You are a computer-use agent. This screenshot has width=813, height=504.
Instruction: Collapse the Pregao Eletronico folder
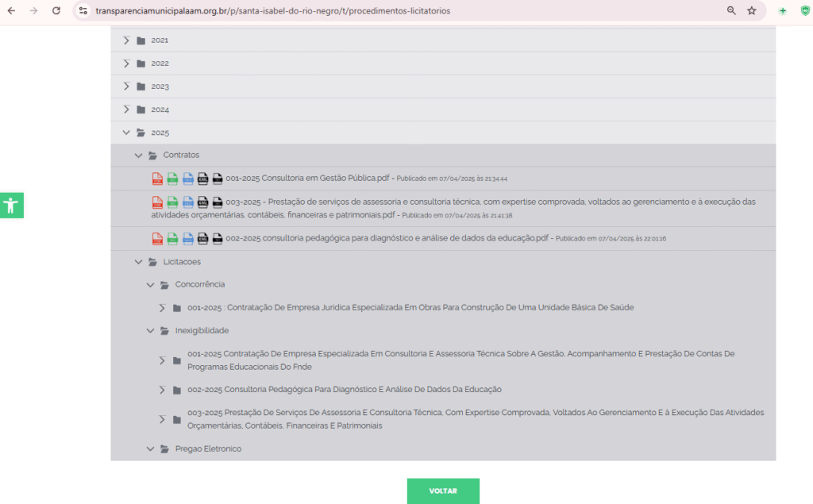[x=151, y=449]
